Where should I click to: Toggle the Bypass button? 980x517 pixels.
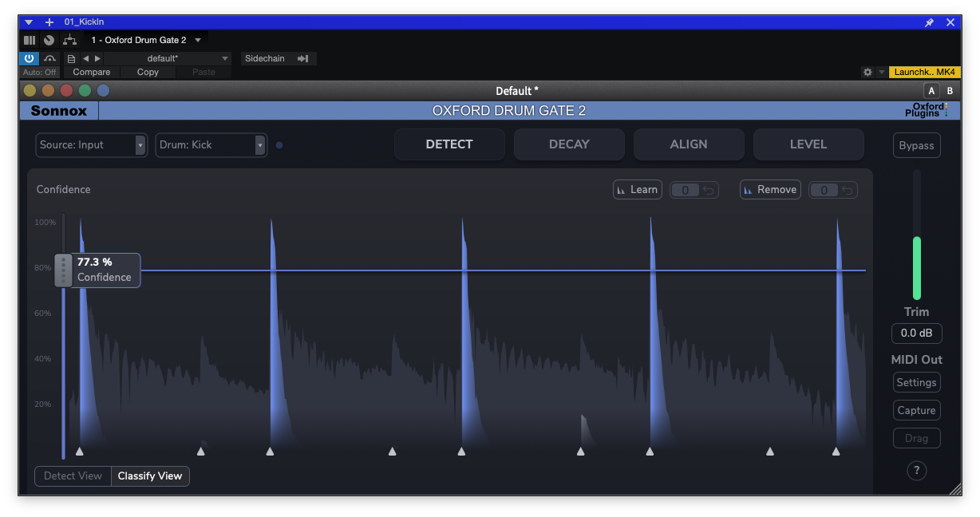coord(916,145)
